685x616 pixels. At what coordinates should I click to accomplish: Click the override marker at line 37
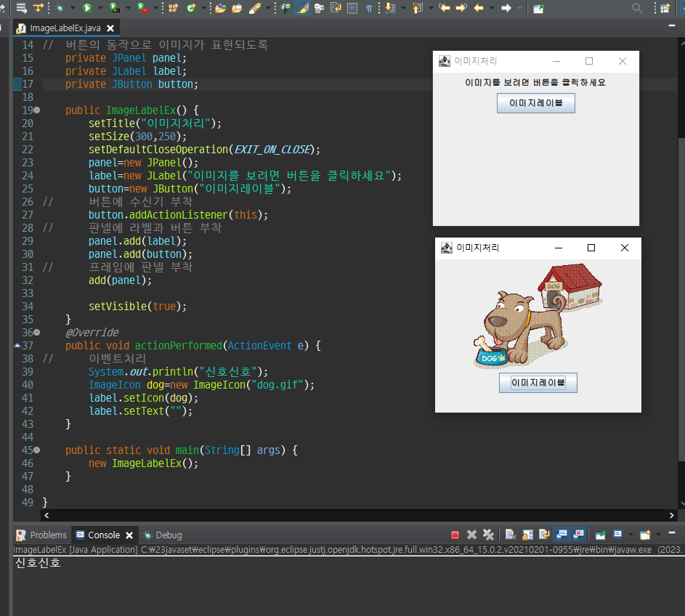[17, 346]
